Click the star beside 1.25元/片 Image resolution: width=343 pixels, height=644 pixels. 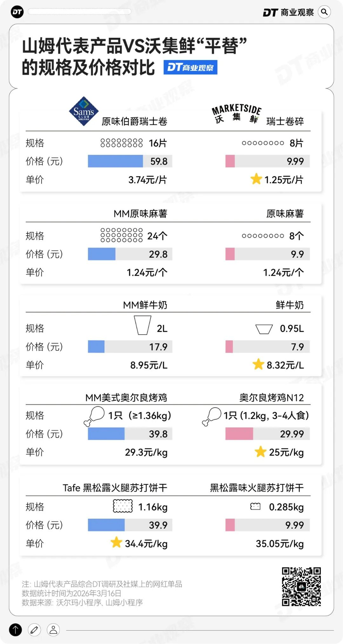pos(256,179)
